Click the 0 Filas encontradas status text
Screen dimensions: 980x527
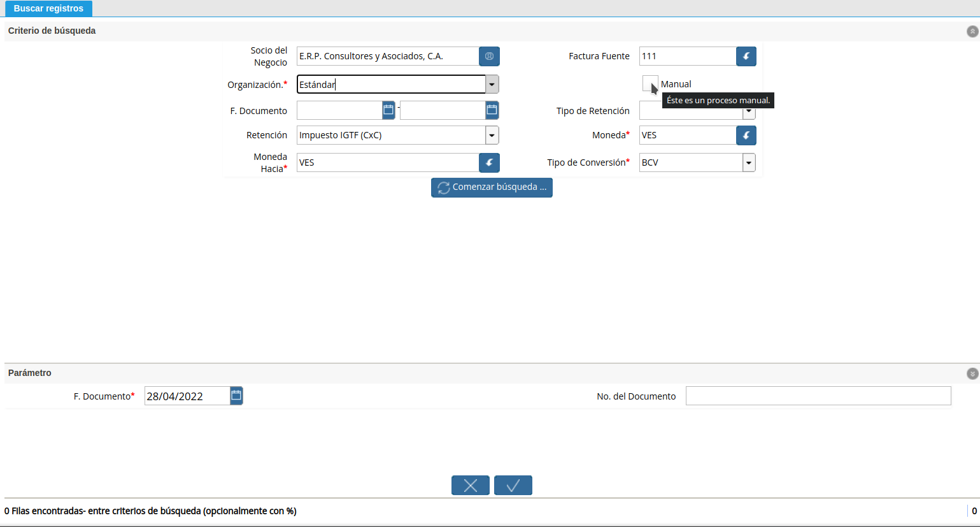(x=150, y=511)
